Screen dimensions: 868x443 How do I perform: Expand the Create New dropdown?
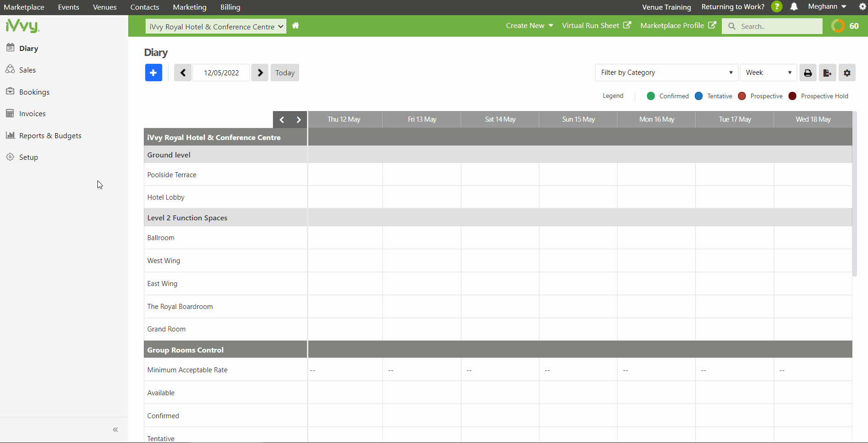(529, 26)
